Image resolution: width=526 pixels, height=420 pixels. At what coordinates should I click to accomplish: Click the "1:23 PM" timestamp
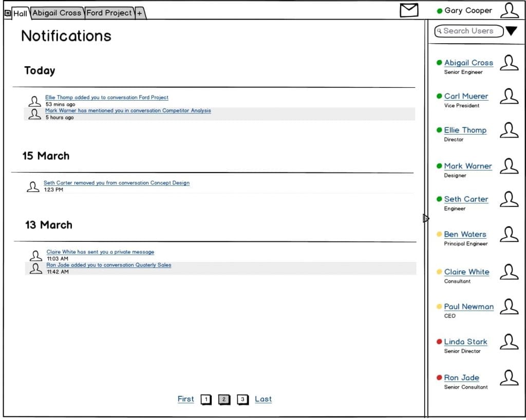point(53,190)
